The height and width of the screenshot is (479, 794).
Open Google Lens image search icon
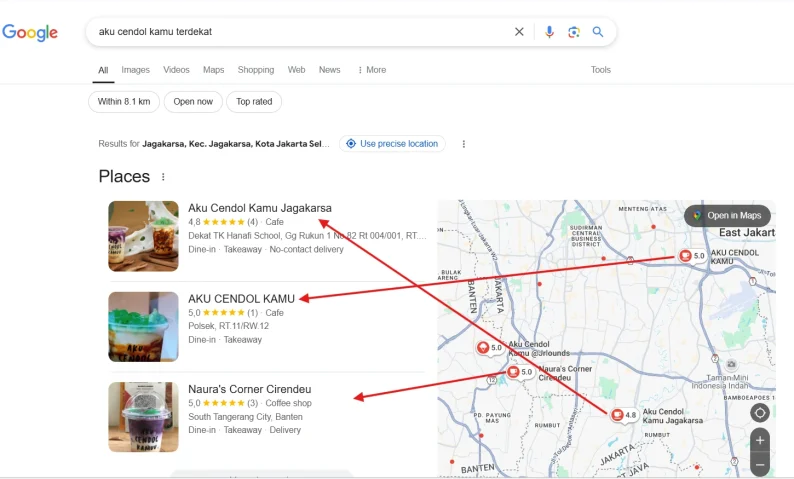pos(574,32)
